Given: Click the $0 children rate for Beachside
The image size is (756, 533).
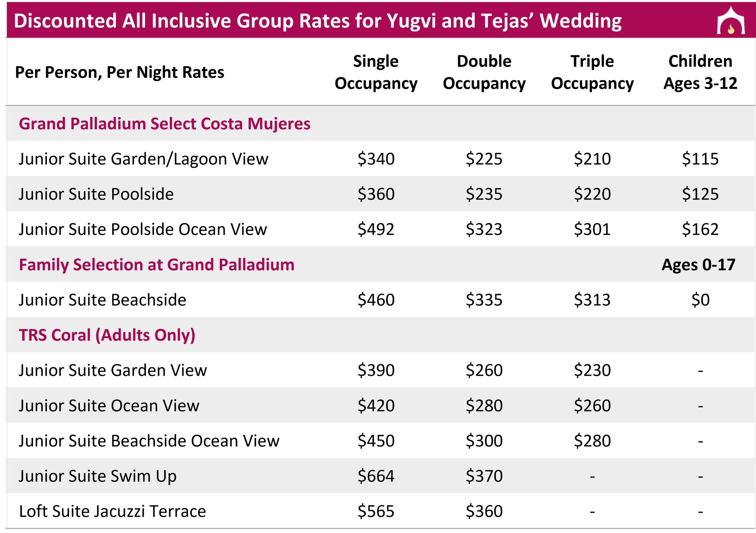Looking at the screenshot, I should 700,300.
